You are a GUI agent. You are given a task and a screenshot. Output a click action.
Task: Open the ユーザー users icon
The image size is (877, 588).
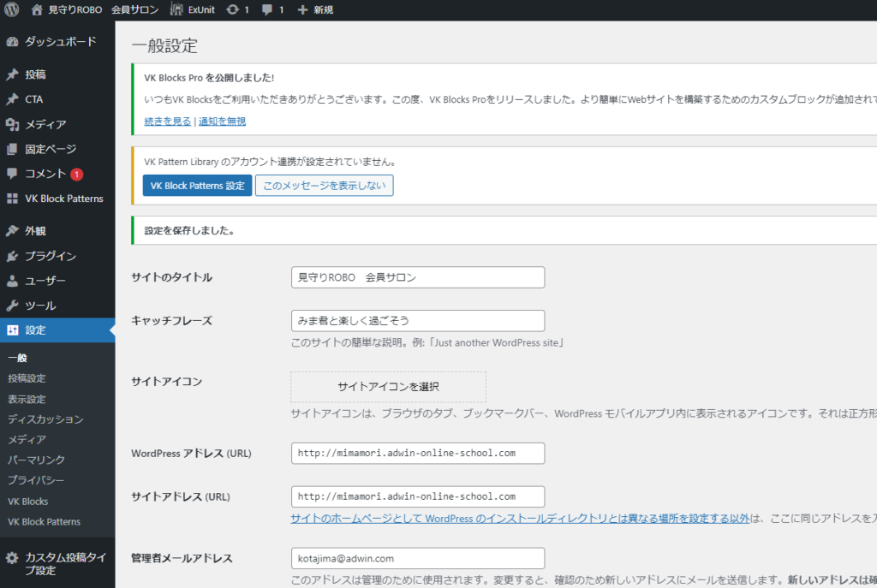pos(12,282)
